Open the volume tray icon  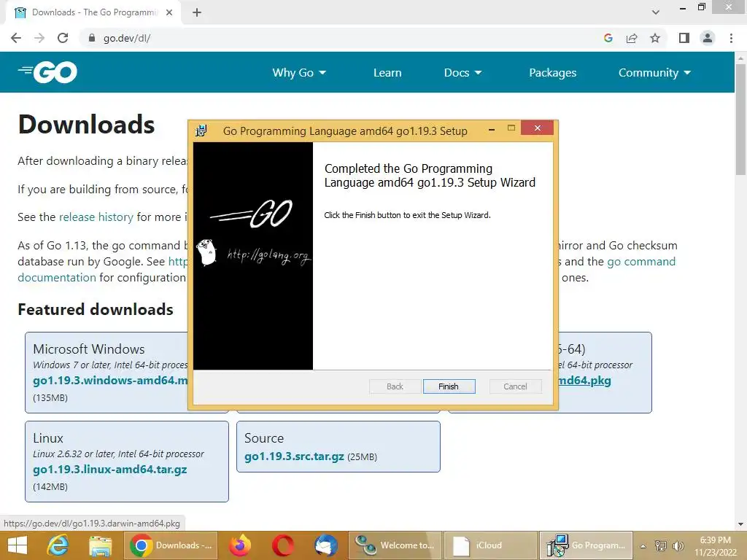tap(678, 546)
